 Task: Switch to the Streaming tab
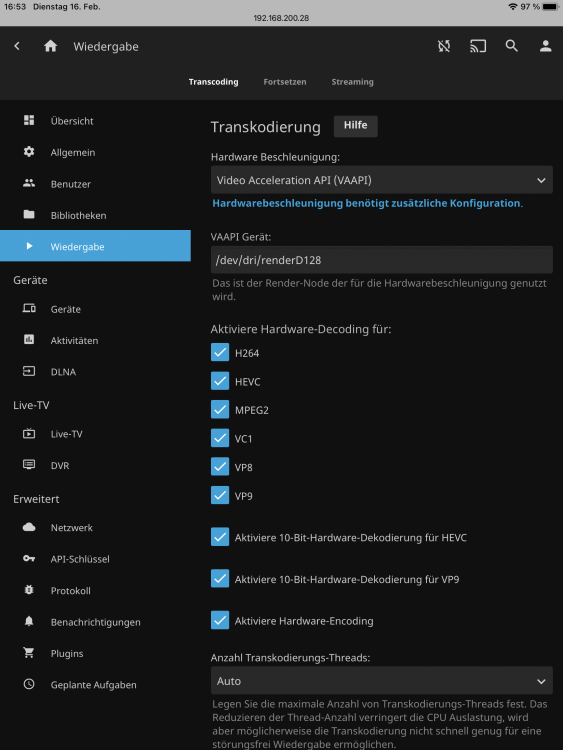[353, 82]
